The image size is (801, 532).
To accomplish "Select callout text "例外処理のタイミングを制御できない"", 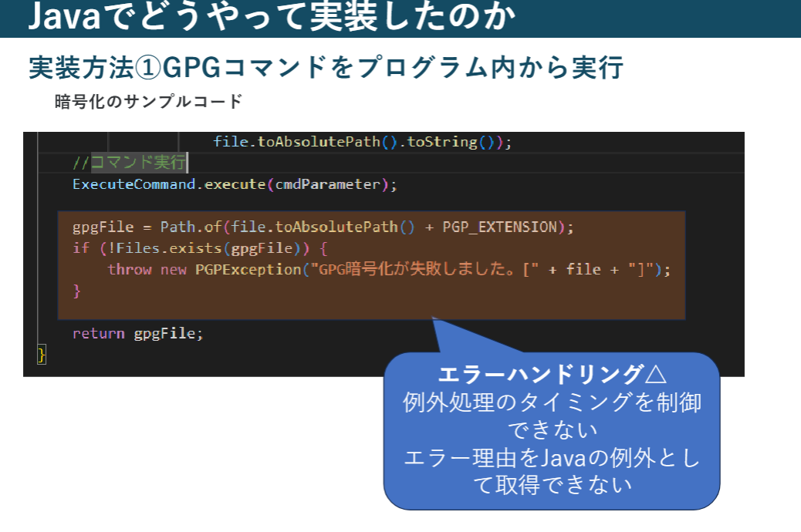I will coord(551,415).
